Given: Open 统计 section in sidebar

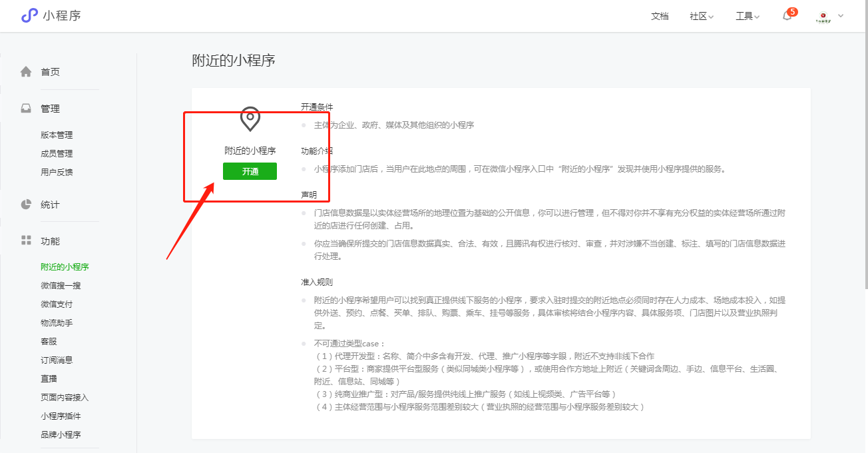Looking at the screenshot, I should click(x=50, y=205).
